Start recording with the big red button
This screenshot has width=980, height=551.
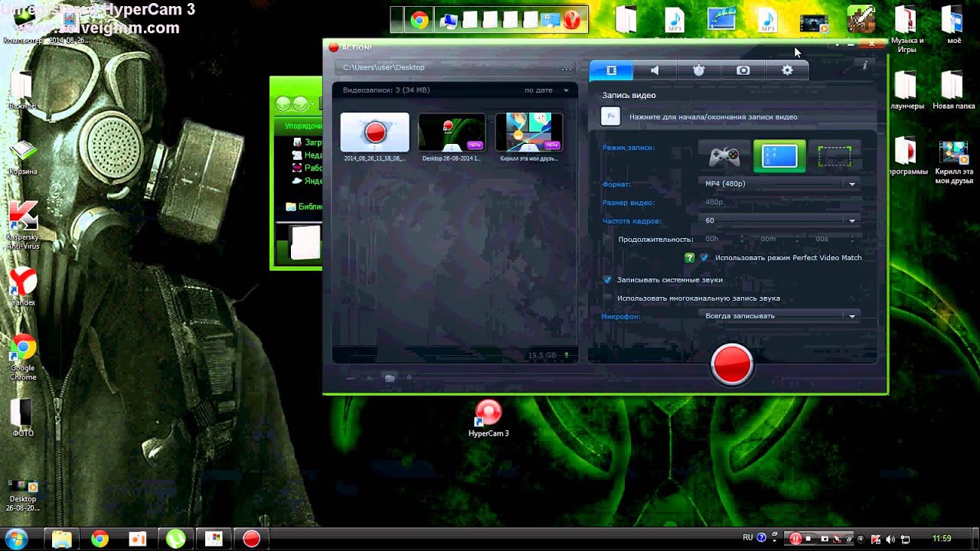732,364
